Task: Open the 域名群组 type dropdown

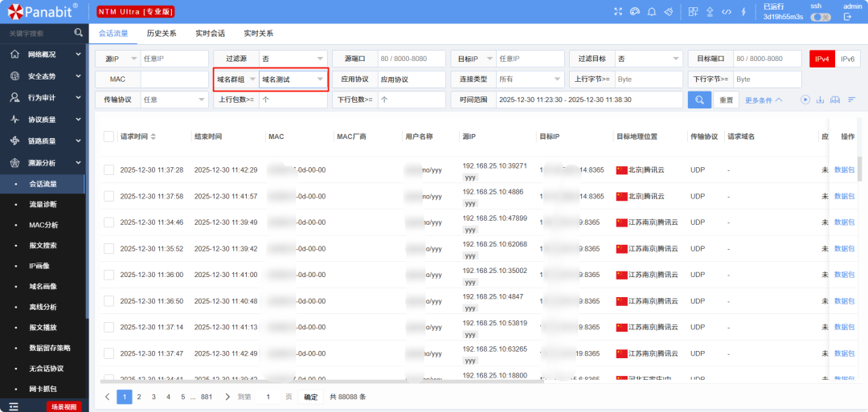Action: click(236, 80)
